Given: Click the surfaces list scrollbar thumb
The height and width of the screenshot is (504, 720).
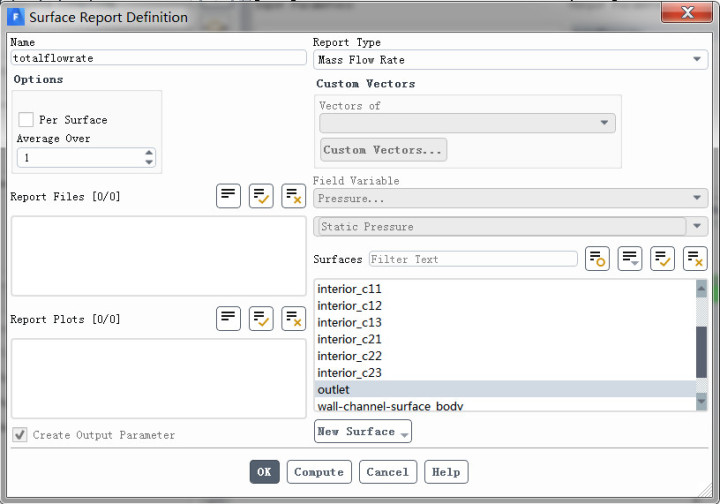Looking at the screenshot, I should click(701, 352).
